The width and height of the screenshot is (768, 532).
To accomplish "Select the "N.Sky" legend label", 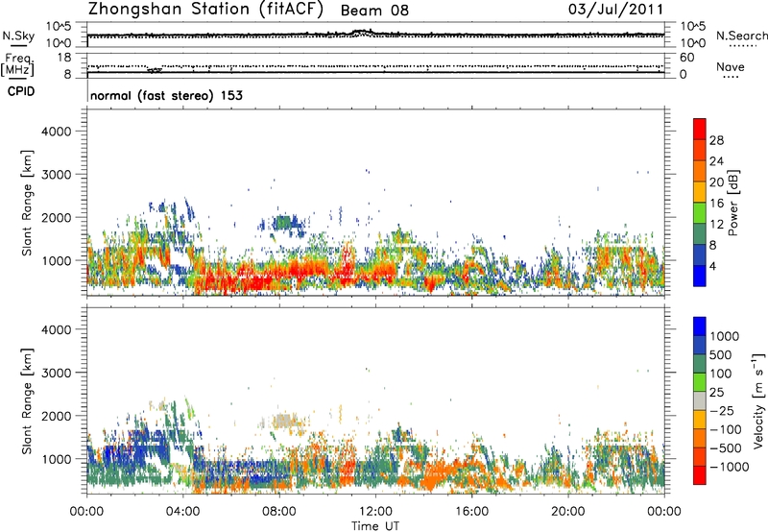I will click(18, 36).
